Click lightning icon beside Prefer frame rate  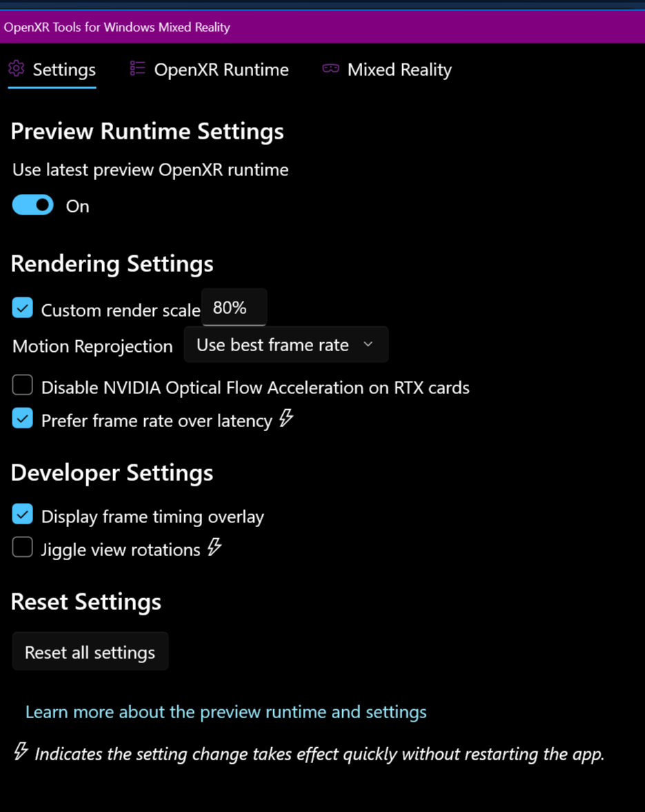(x=286, y=418)
